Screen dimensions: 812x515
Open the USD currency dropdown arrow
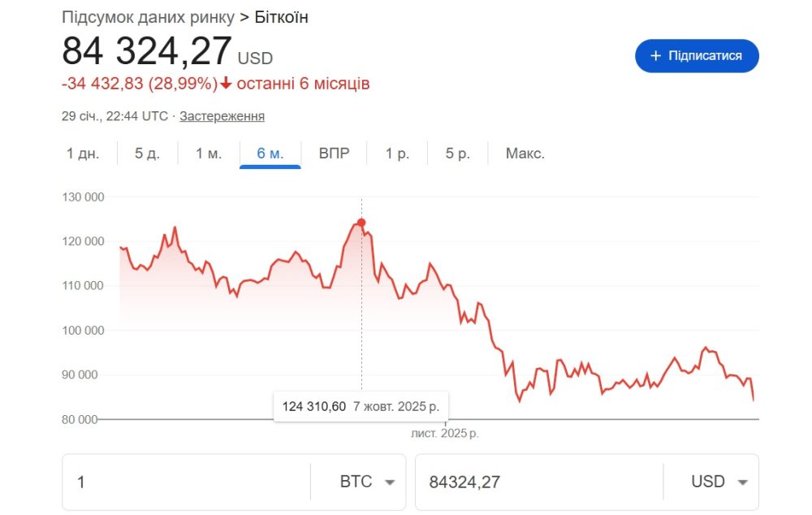click(x=741, y=482)
